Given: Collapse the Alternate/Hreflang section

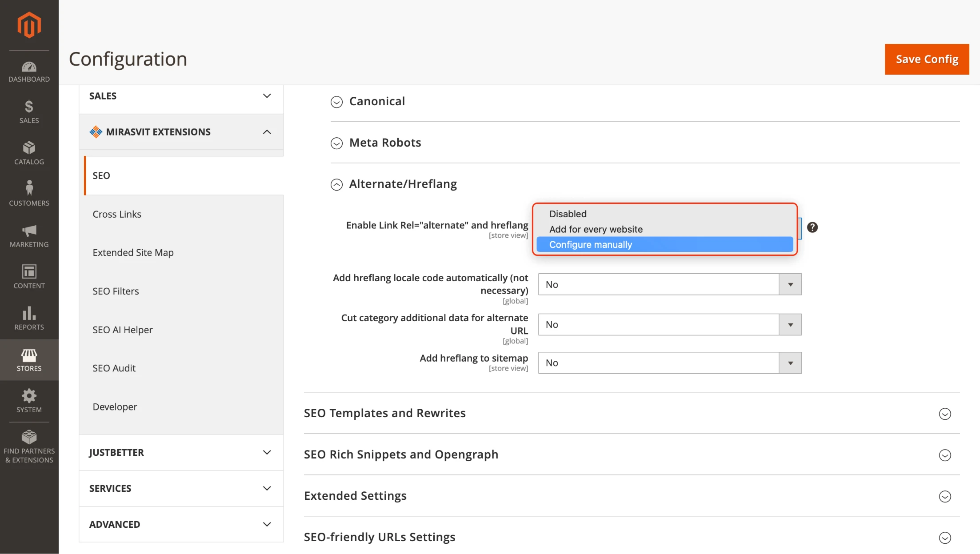Looking at the screenshot, I should coord(336,184).
